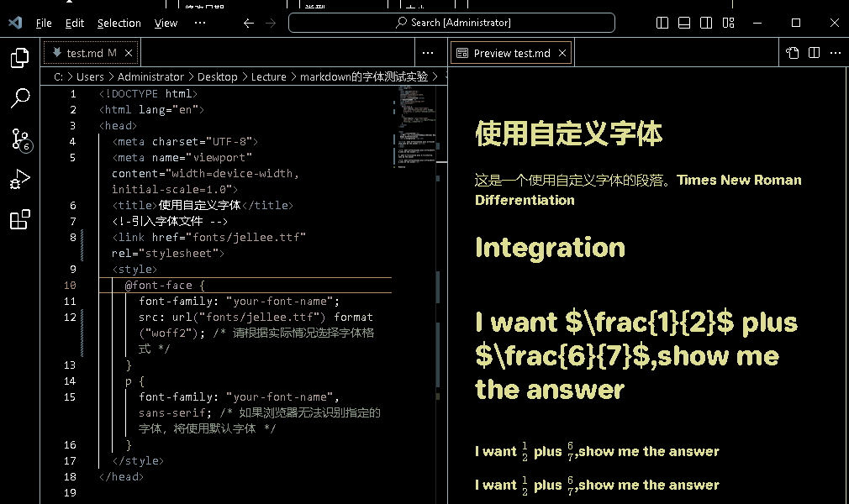Open the Run and Debug view
This screenshot has height=504, width=849.
pyautogui.click(x=20, y=179)
